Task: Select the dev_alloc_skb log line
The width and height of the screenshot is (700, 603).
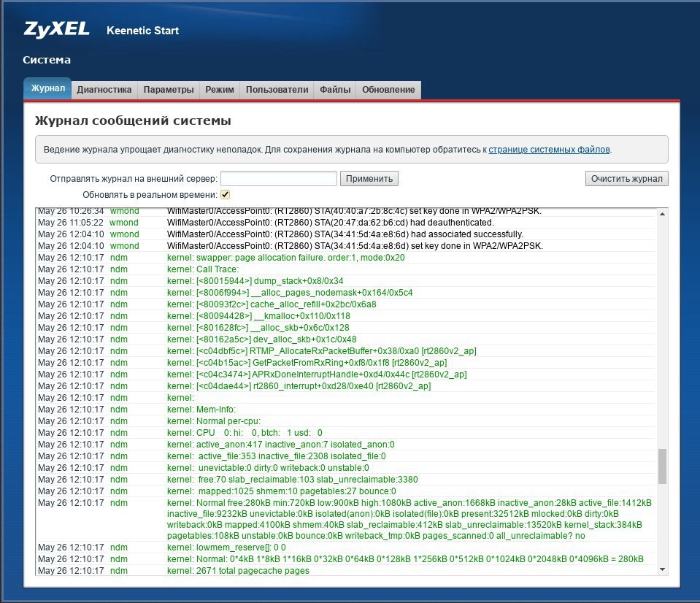Action: [346, 339]
